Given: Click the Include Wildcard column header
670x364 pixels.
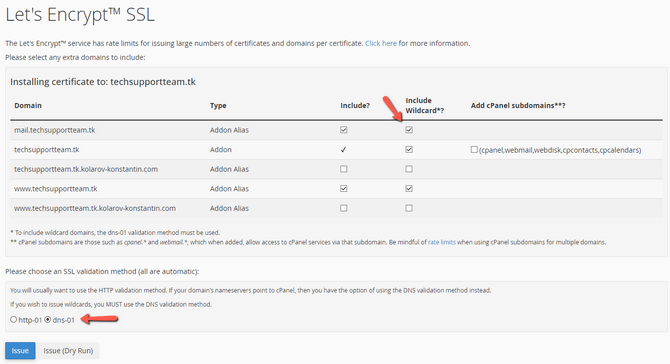Looking at the screenshot, I should tap(425, 106).
